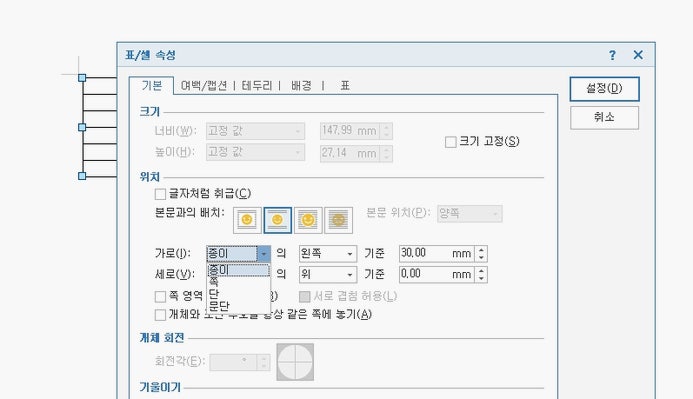Switch to the 여백/캡션 tab
Image resolution: width=693 pixels, height=399 pixels.
point(204,86)
